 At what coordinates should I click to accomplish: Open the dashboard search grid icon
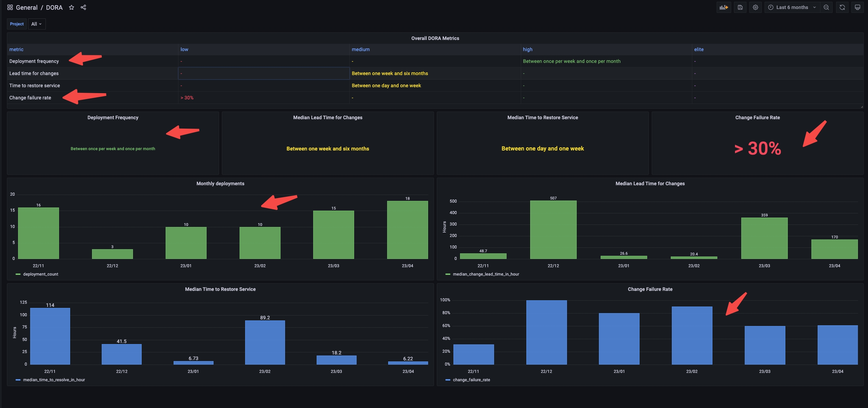[10, 7]
